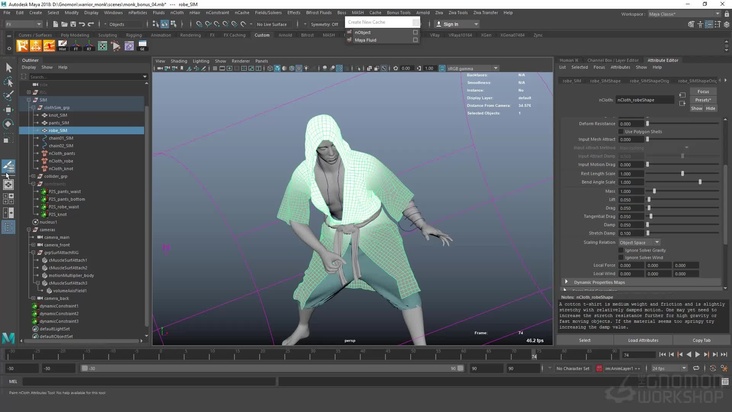Open the Scaling Relation dropdown

click(x=639, y=242)
